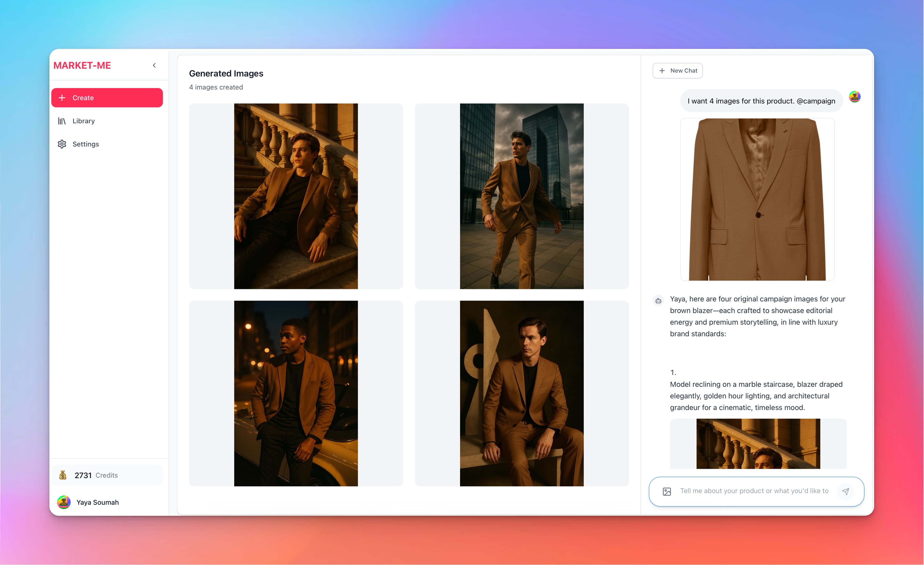Viewport: 924px width, 565px height.
Task: Click the user avatar beside the campaign message
Action: pyautogui.click(x=855, y=96)
